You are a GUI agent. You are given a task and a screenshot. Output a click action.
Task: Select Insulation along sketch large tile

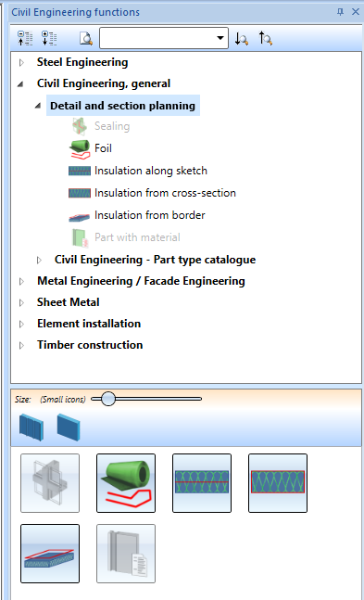pyautogui.click(x=202, y=483)
